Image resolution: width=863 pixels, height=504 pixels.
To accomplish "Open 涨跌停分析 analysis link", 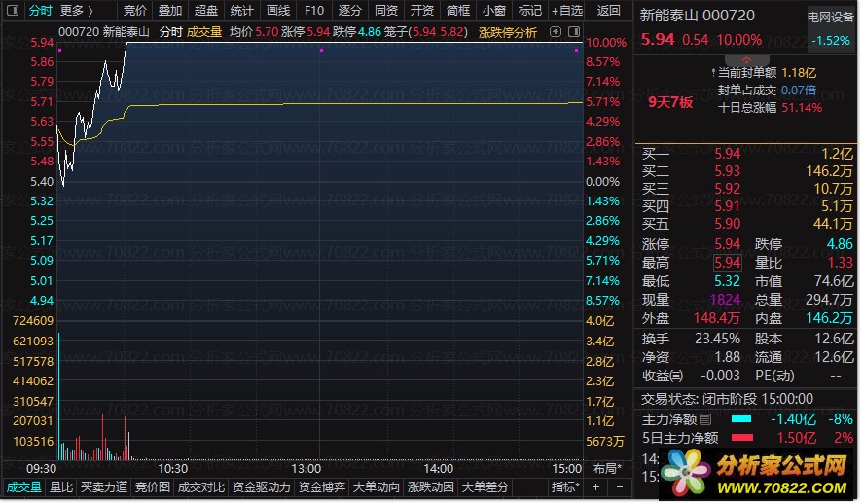I will pos(508,32).
